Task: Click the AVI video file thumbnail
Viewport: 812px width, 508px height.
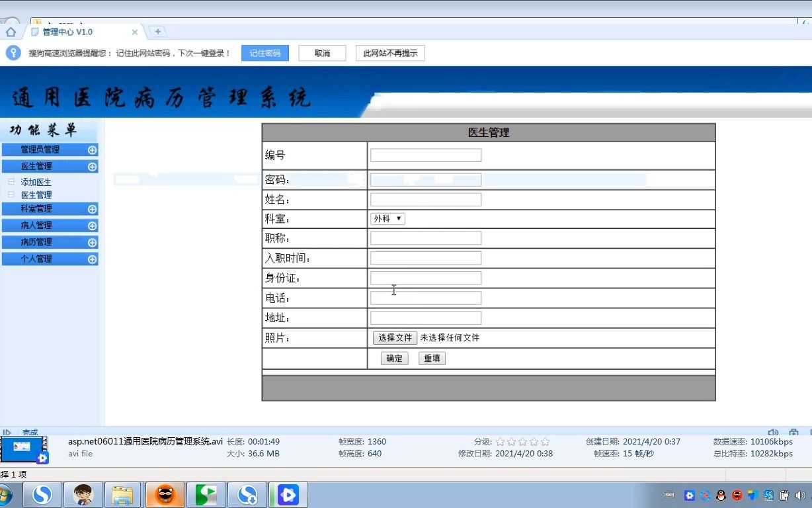Action: click(x=24, y=449)
